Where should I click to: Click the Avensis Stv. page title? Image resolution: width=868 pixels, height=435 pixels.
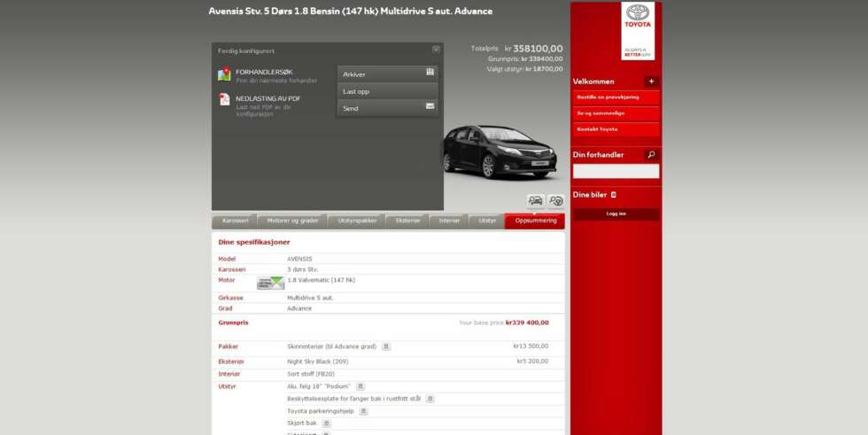[351, 11]
